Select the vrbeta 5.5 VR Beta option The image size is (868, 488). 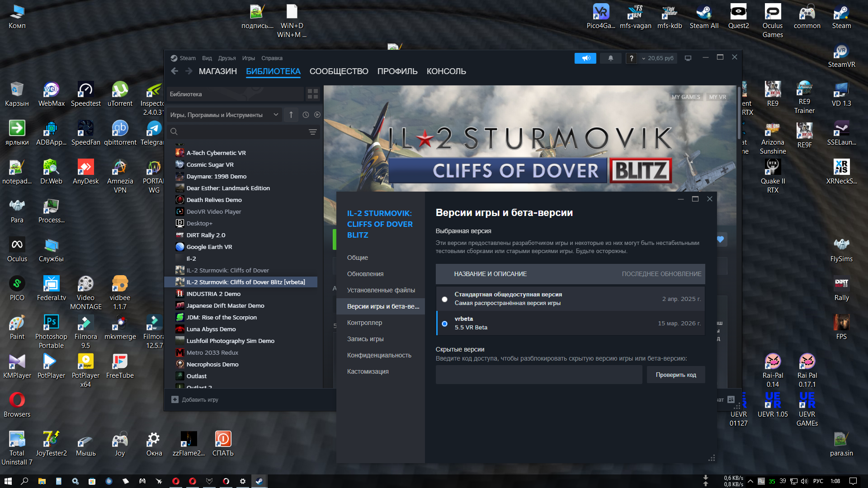pos(445,324)
